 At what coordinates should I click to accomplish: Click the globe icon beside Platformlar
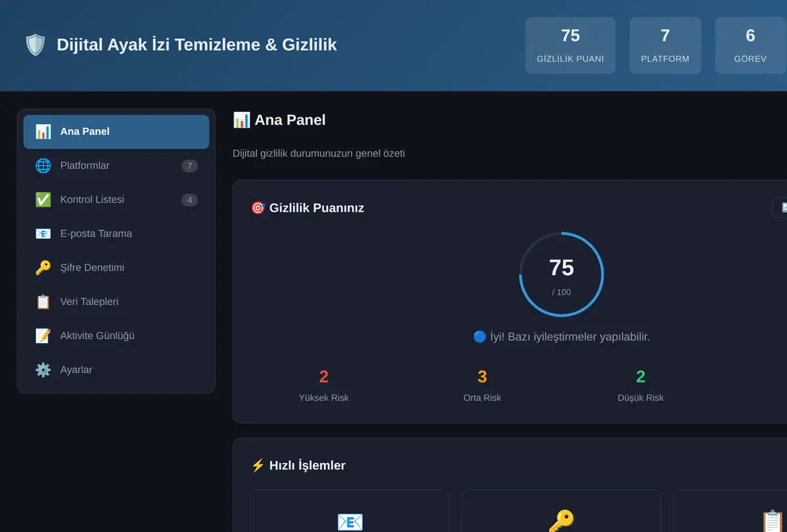[x=43, y=166]
